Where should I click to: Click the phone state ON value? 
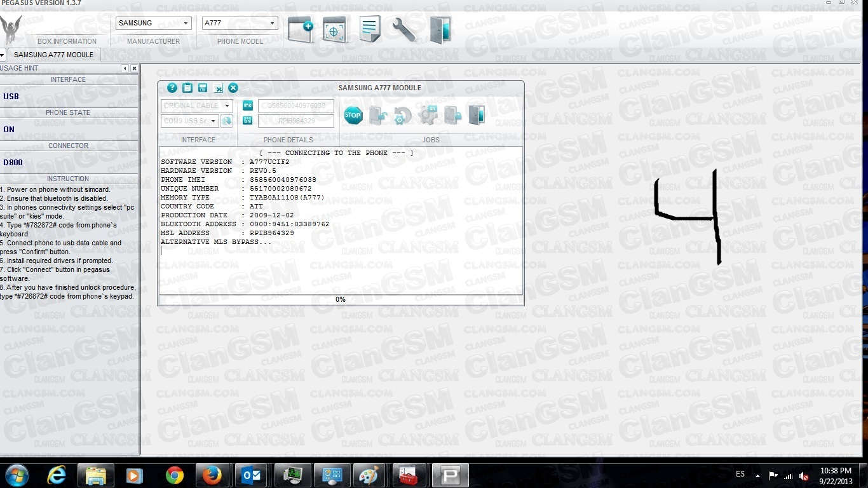click(x=9, y=130)
